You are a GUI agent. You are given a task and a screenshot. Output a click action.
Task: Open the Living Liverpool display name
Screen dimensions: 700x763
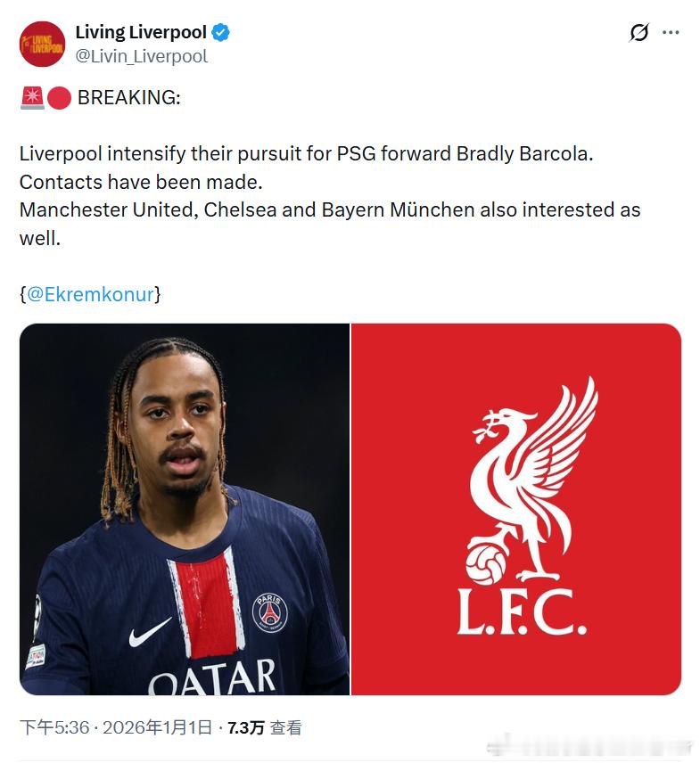(141, 33)
